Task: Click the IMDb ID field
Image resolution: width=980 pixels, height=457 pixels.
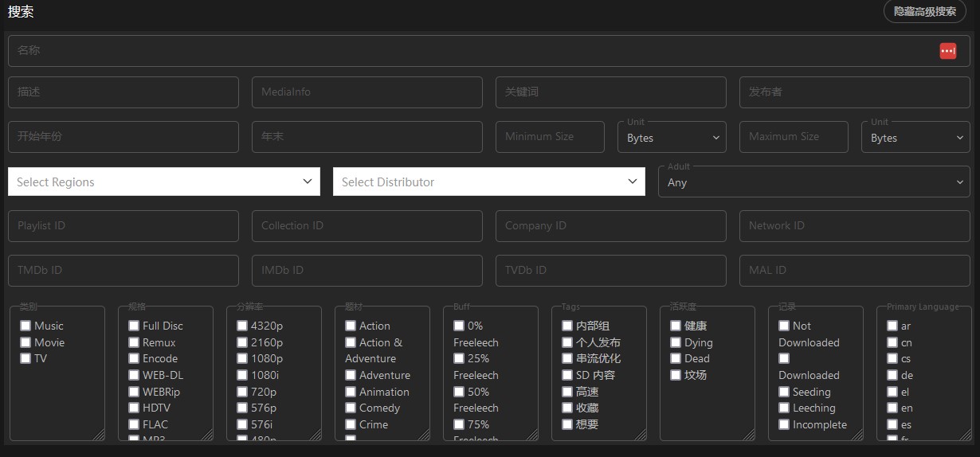Action: 367,271
